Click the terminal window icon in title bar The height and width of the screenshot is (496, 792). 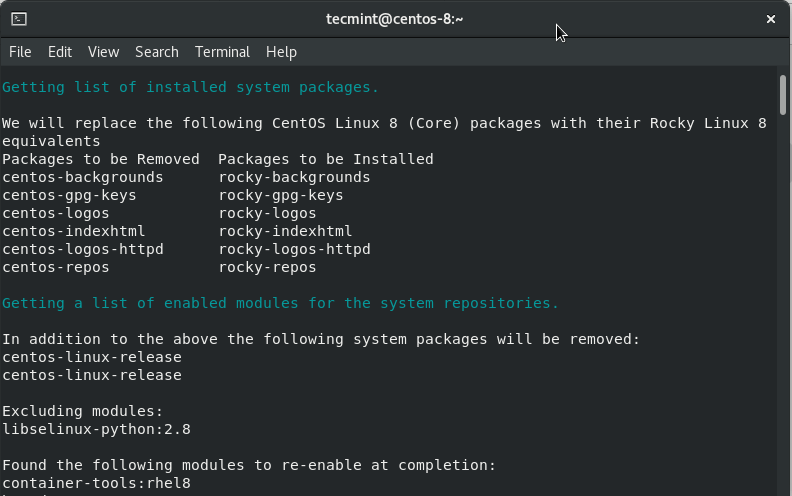pos(19,19)
